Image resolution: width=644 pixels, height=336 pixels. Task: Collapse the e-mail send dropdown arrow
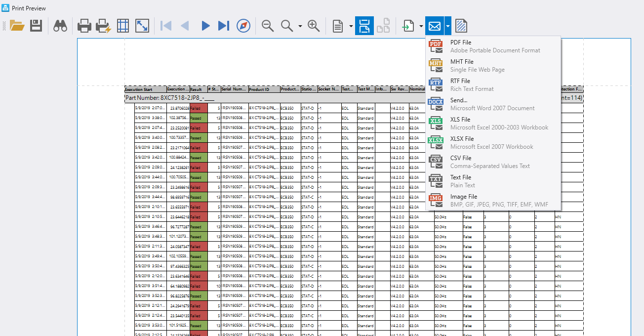[x=447, y=26]
